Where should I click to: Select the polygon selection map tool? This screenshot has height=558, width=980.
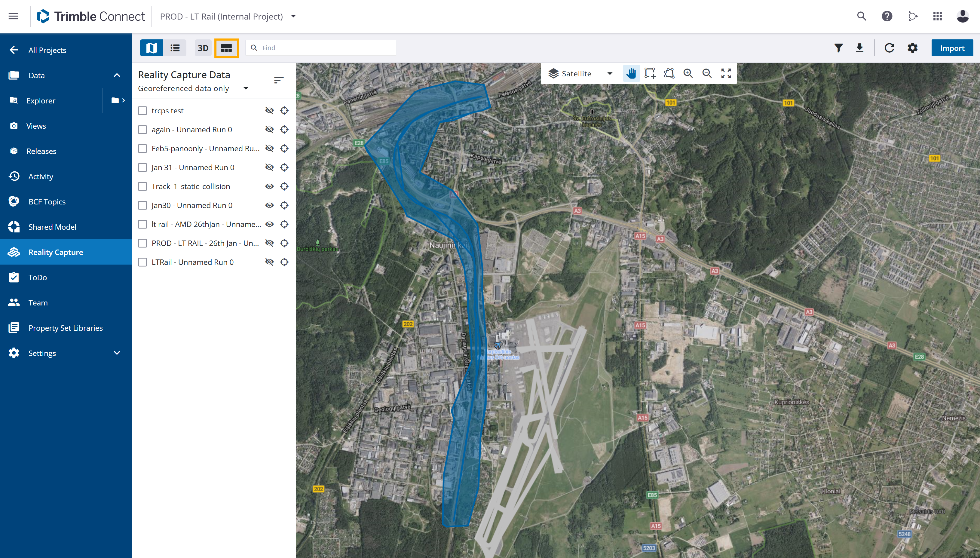669,73
